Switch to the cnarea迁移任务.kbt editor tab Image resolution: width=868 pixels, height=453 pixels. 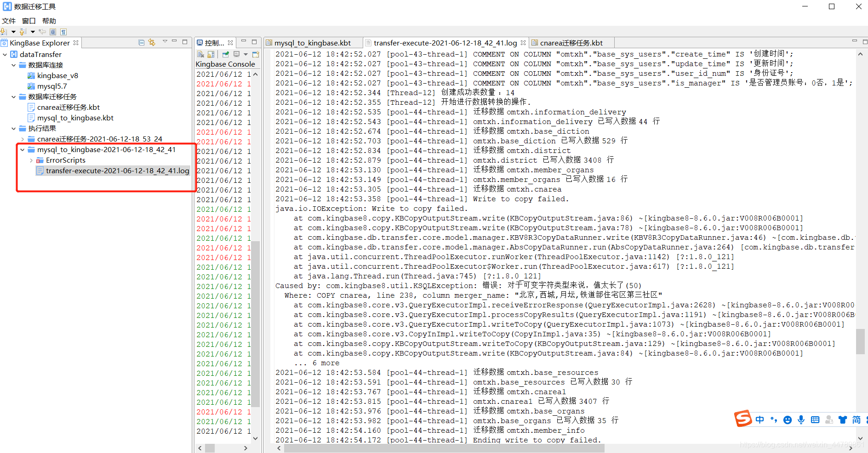571,43
